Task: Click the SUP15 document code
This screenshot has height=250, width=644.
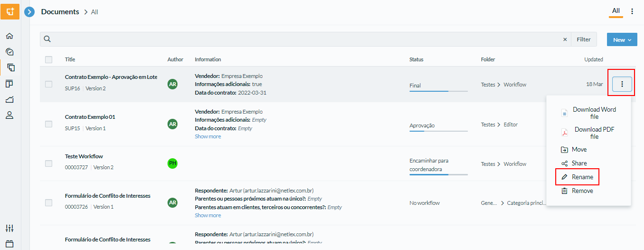Action: 73,128
